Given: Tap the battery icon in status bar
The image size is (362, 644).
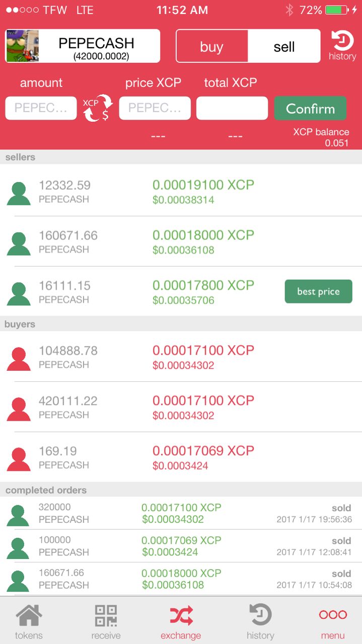Looking at the screenshot, I should coord(337,10).
